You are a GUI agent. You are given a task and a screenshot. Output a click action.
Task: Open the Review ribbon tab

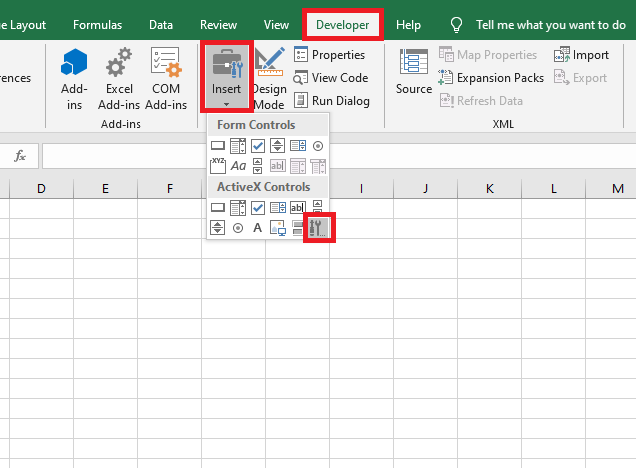coord(218,24)
